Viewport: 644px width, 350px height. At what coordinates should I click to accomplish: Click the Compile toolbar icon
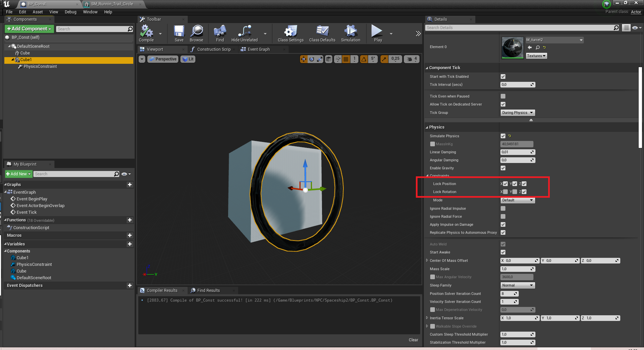point(146,33)
